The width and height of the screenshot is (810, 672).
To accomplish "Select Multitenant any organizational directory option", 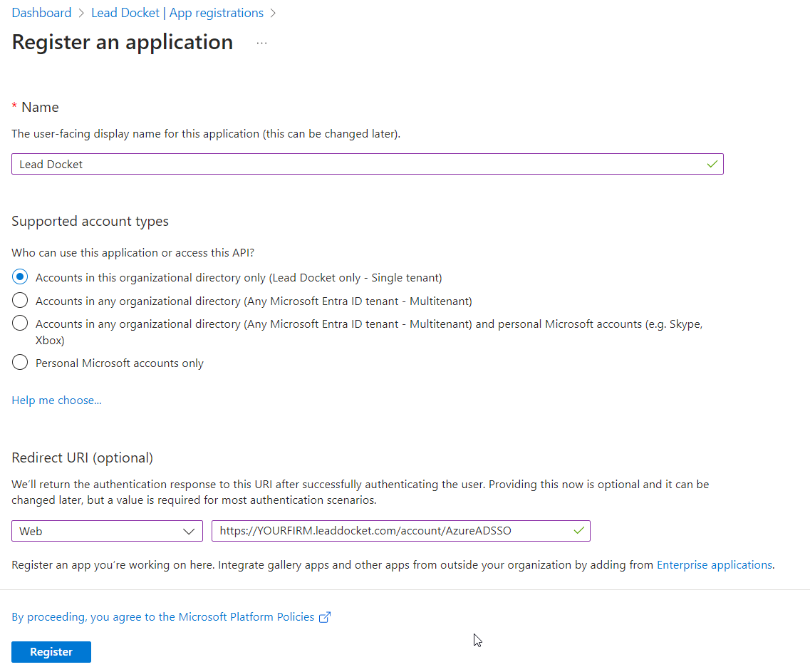I will tap(20, 300).
